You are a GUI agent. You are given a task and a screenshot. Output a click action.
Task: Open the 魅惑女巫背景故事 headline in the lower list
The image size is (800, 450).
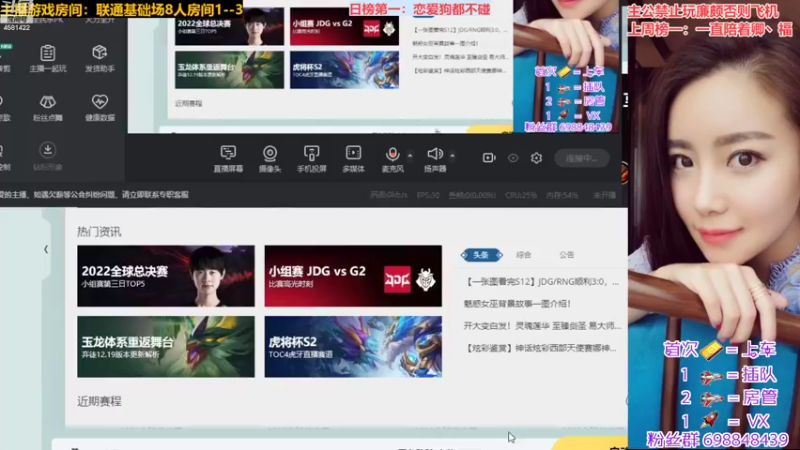517,304
